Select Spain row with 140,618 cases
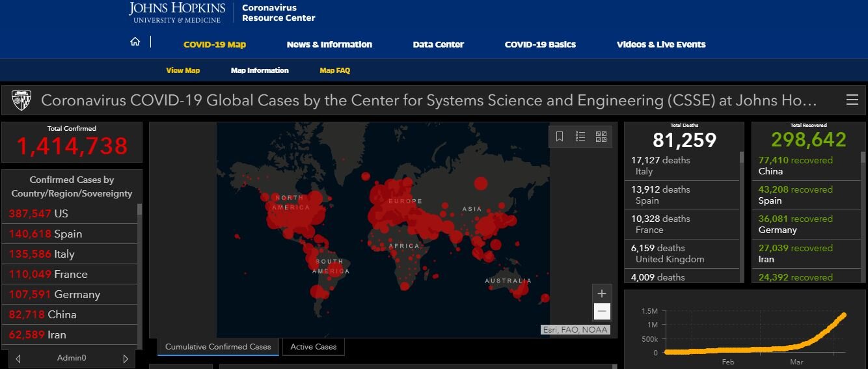868x369 pixels. pos(70,234)
